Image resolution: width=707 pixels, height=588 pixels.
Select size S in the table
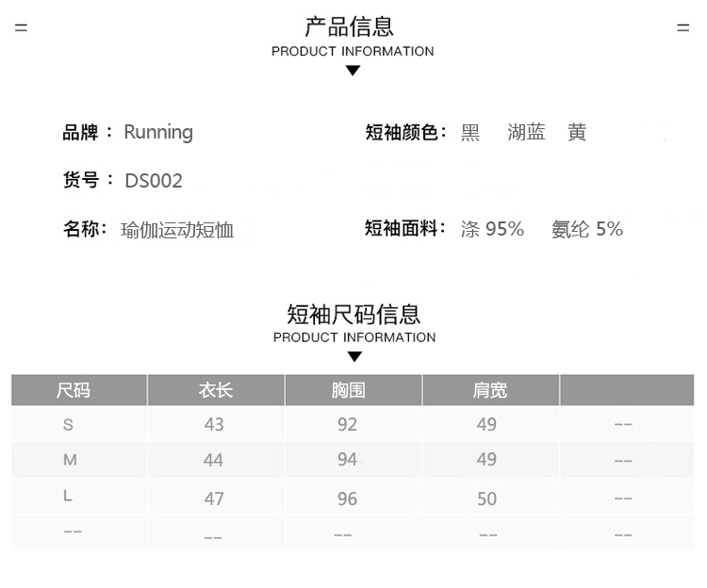68,425
